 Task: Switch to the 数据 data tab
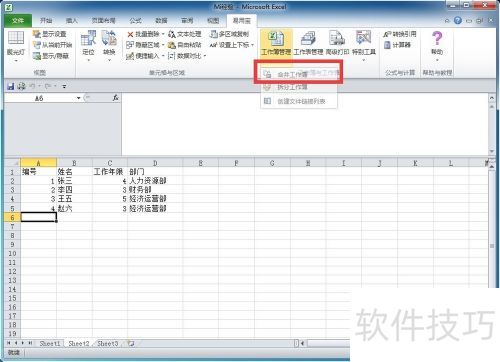[x=161, y=21]
